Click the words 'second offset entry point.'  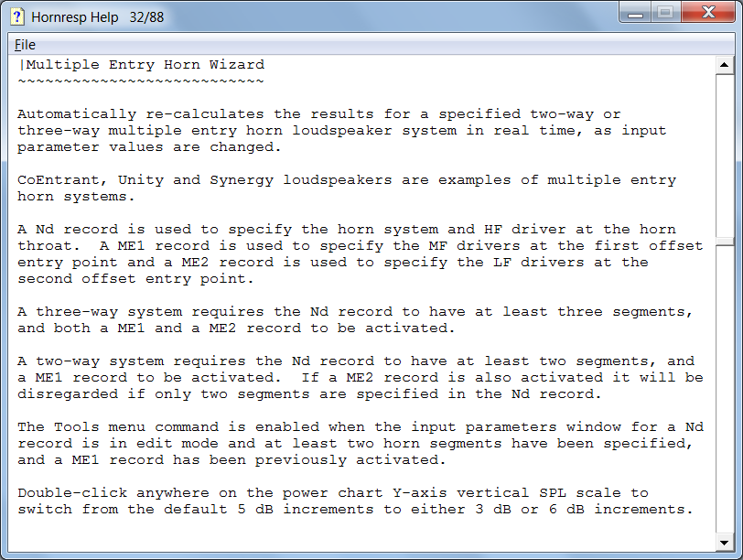click(x=136, y=278)
